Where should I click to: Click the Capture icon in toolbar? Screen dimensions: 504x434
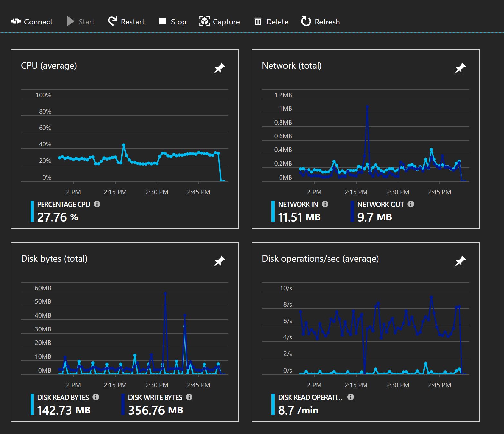coord(204,22)
